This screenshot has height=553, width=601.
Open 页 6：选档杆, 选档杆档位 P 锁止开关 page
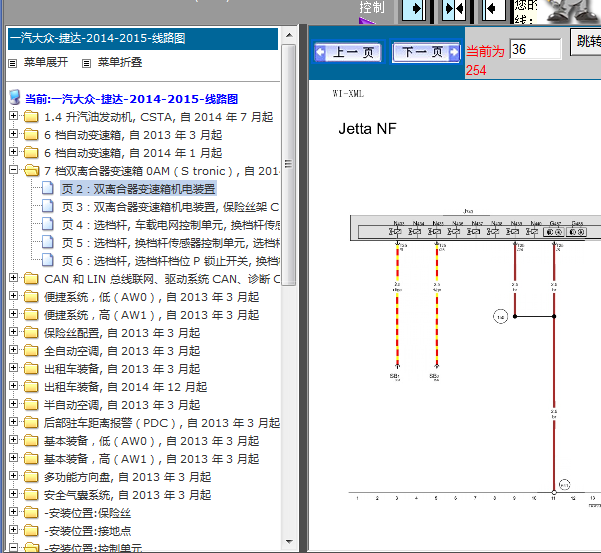point(170,261)
